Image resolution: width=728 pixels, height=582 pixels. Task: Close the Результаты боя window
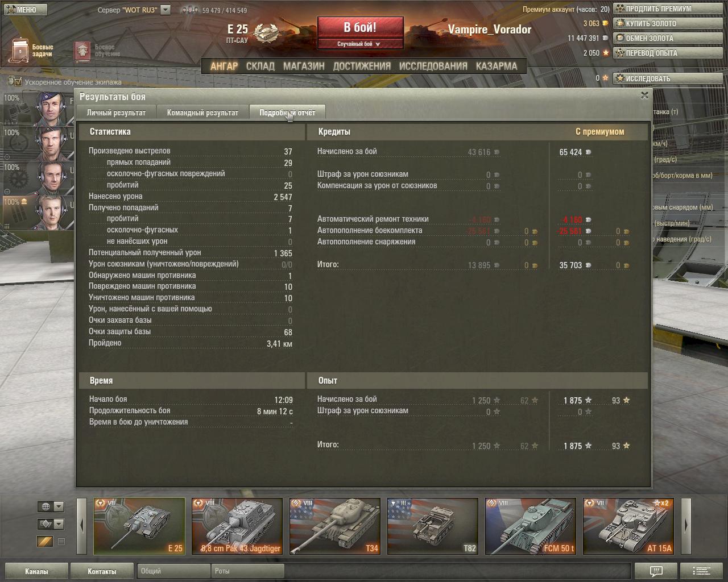[644, 95]
